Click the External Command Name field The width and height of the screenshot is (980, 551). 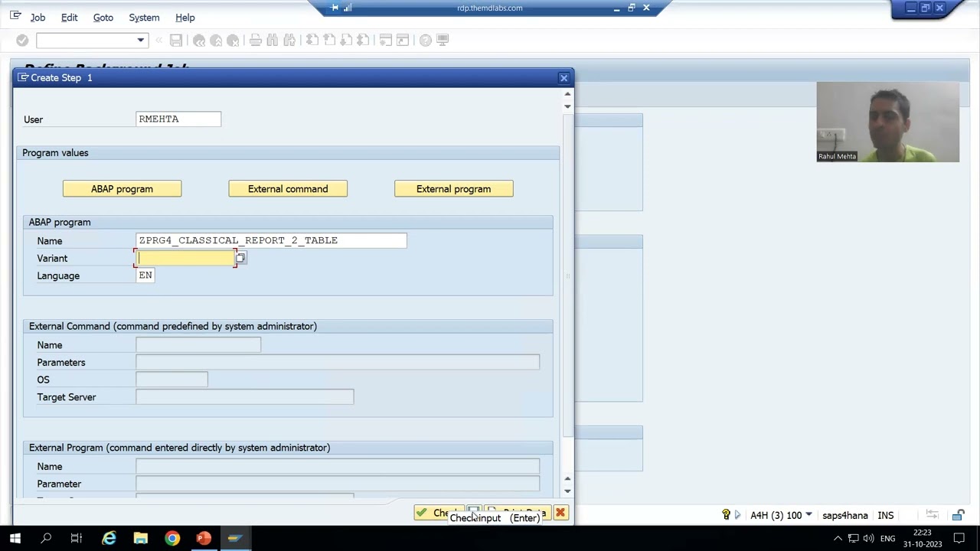198,345
